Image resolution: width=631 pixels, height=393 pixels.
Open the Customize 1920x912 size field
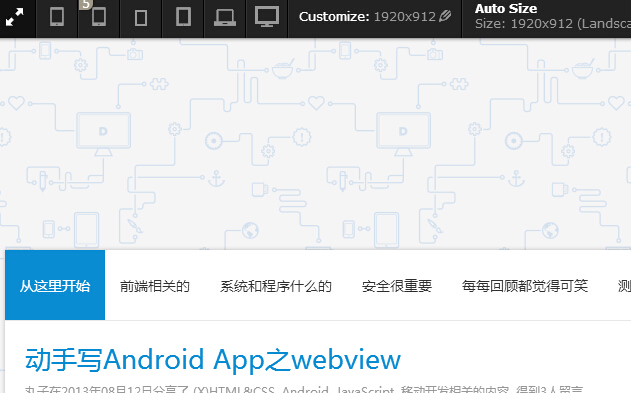(x=375, y=16)
